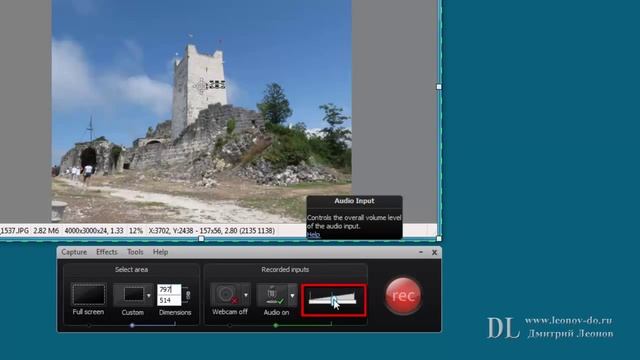640x360 pixels.
Task: Click the castle tower photo in viewer
Action: point(201,111)
